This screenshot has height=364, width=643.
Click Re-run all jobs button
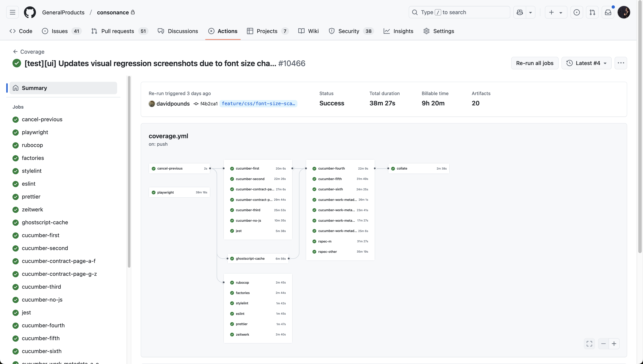[535, 63]
